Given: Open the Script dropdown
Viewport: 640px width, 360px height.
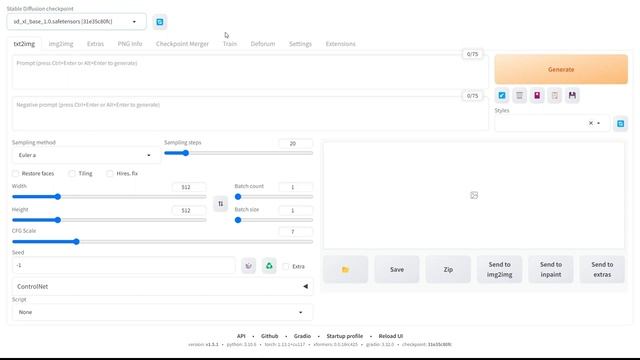Looking at the screenshot, I should 162,312.
